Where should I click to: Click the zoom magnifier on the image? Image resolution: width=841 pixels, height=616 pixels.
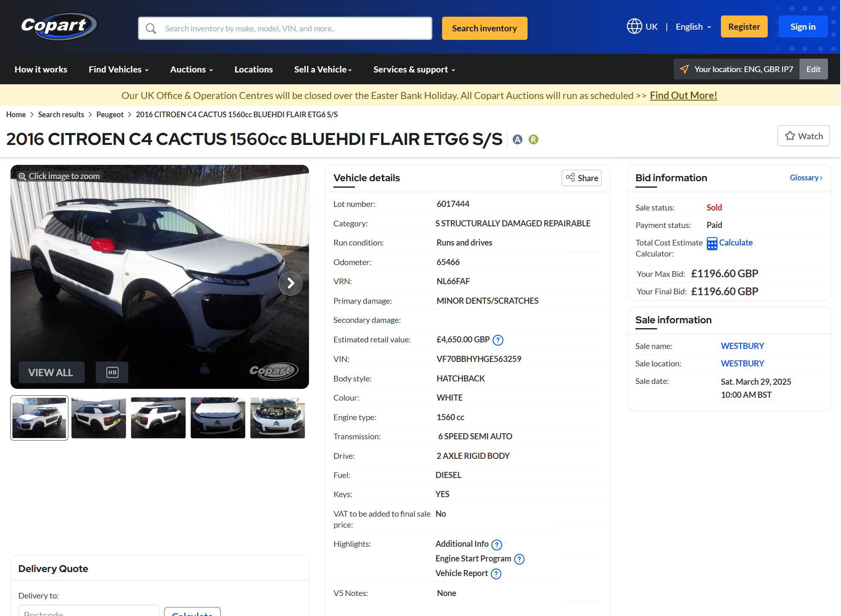click(22, 176)
